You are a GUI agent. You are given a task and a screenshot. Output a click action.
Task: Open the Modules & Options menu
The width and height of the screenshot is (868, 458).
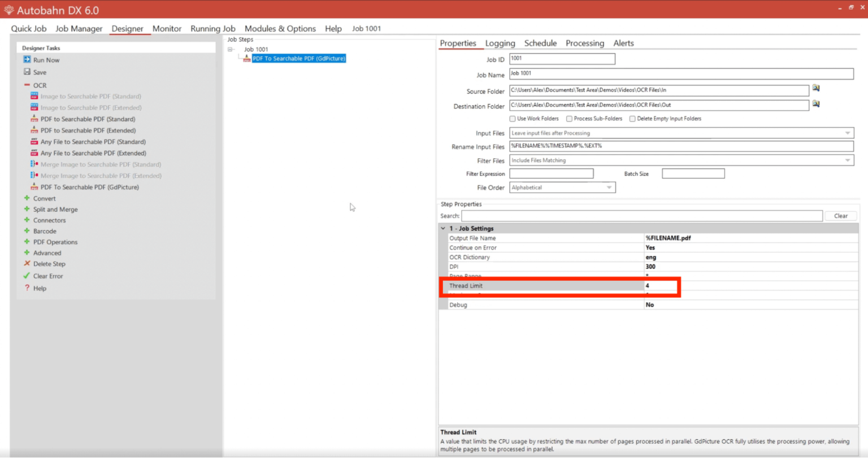tap(280, 28)
